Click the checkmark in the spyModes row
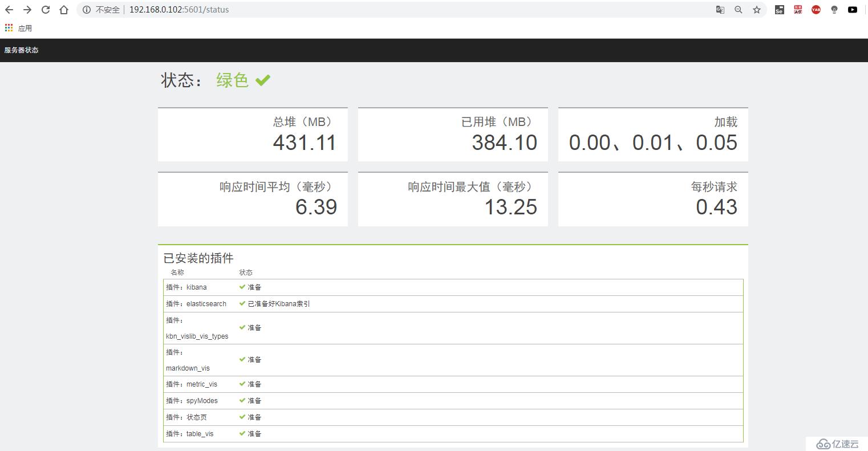The width and height of the screenshot is (868, 451). pos(242,401)
